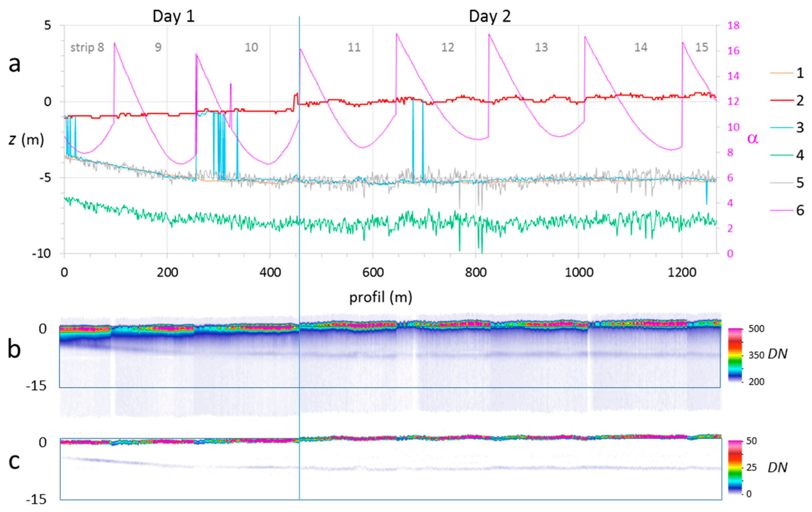Click colorbar value 25
812x512 pixels.
tap(752, 468)
